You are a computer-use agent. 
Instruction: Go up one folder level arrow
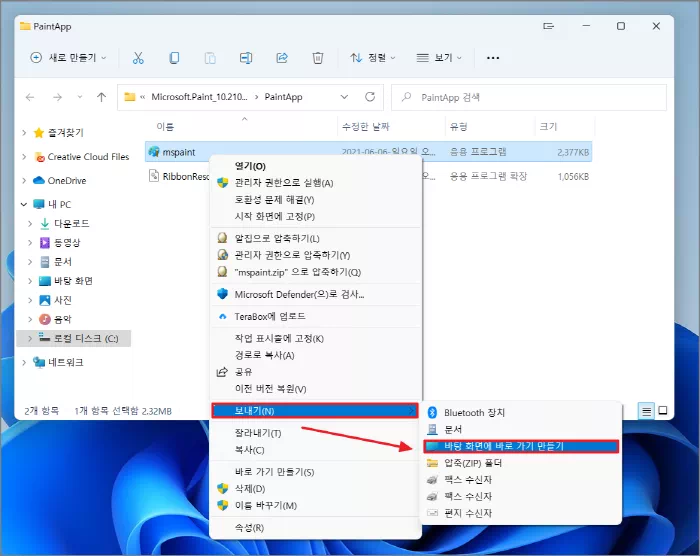click(101, 97)
